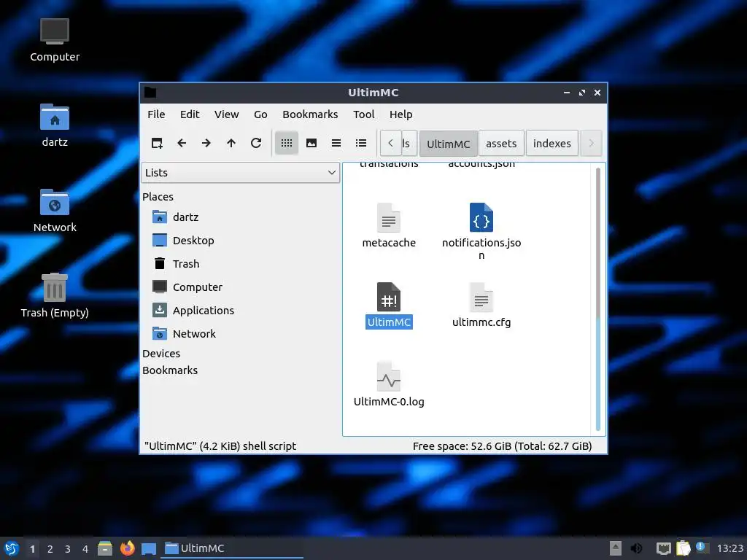Image resolution: width=747 pixels, height=560 pixels.
Task: Switch to workspace 3
Action: 68,549
